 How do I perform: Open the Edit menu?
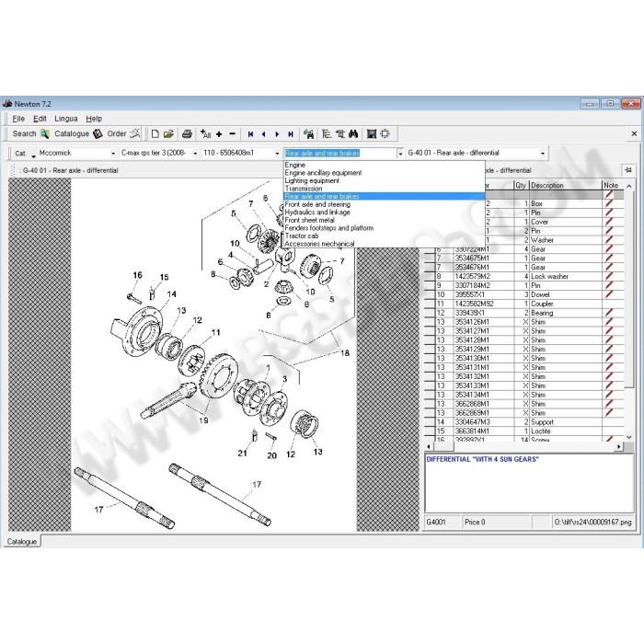[40, 119]
